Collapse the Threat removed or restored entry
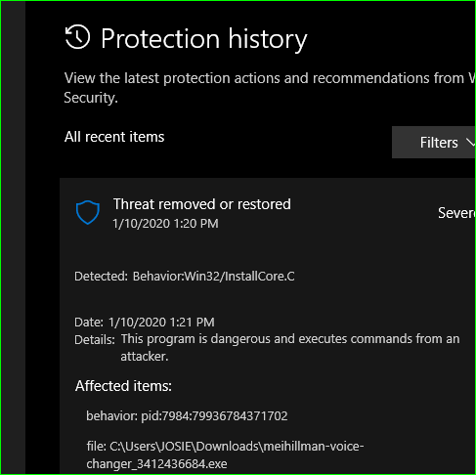This screenshot has width=476, height=475. [x=202, y=204]
